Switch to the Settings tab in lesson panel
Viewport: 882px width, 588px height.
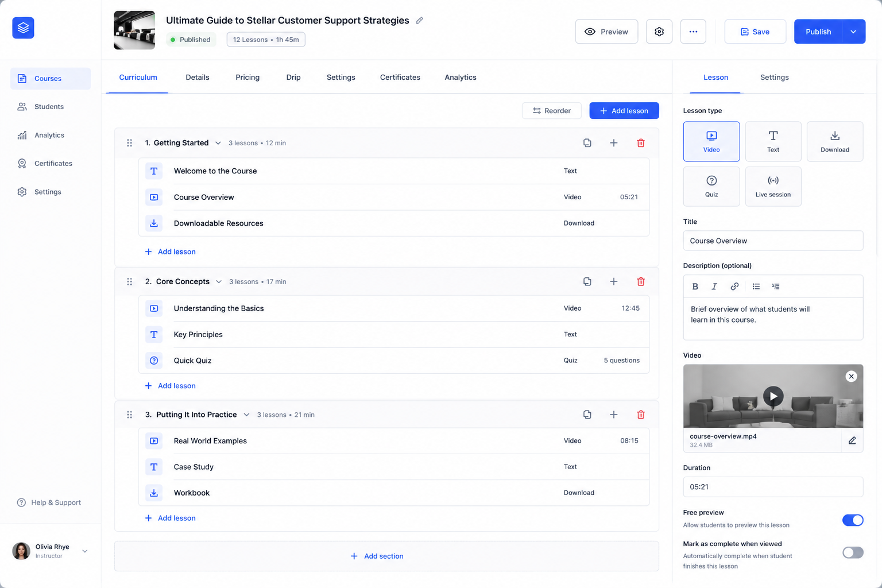point(774,78)
